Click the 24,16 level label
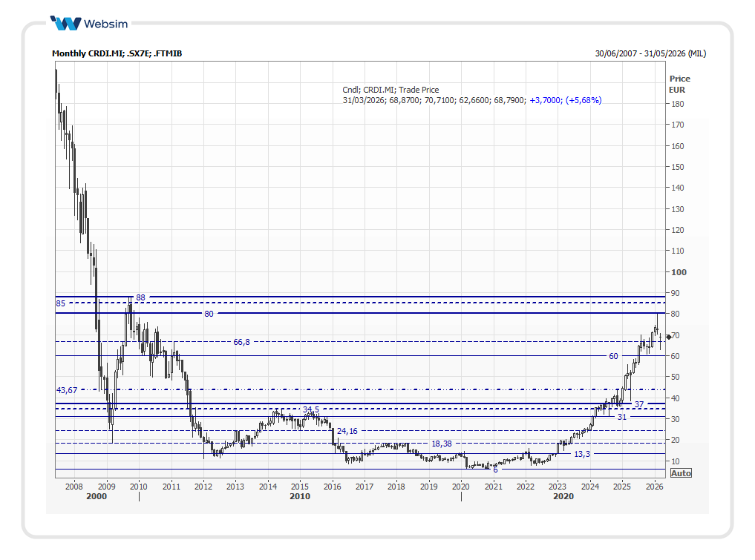This screenshot has width=755, height=560. point(347,431)
